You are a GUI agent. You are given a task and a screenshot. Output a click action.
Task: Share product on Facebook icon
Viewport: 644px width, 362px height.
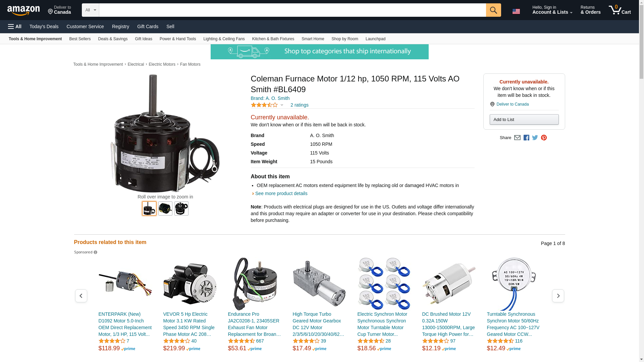[526, 138]
